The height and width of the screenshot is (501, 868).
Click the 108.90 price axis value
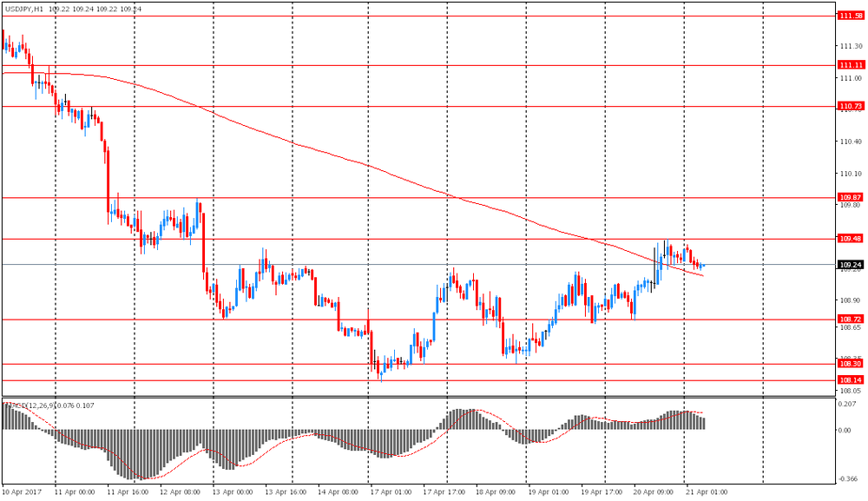point(851,300)
